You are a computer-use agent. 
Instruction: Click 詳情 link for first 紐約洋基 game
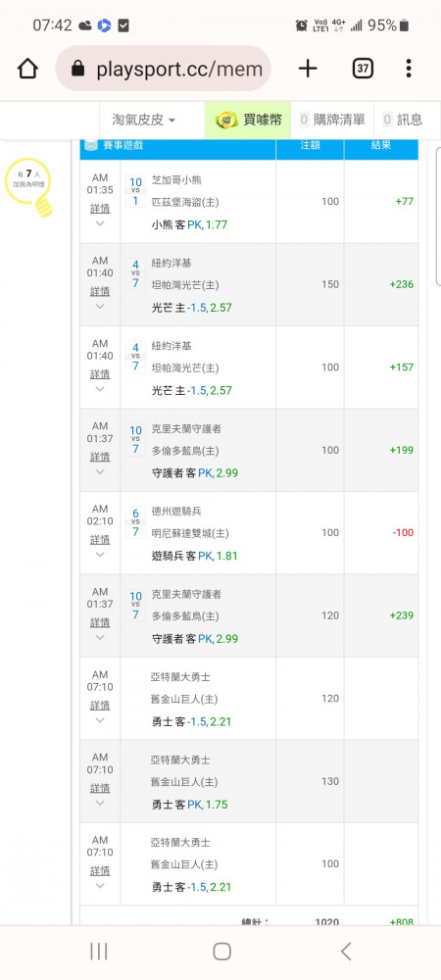[x=100, y=291]
